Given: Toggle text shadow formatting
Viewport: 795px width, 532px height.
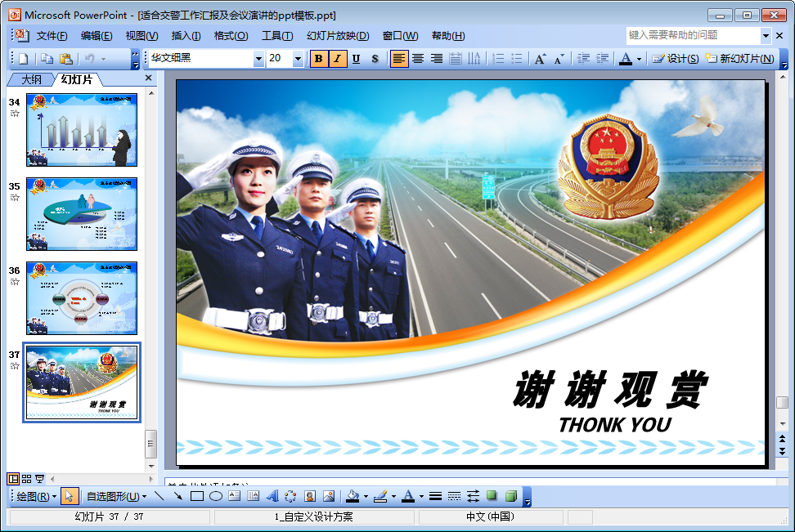Looking at the screenshot, I should pos(375,59).
